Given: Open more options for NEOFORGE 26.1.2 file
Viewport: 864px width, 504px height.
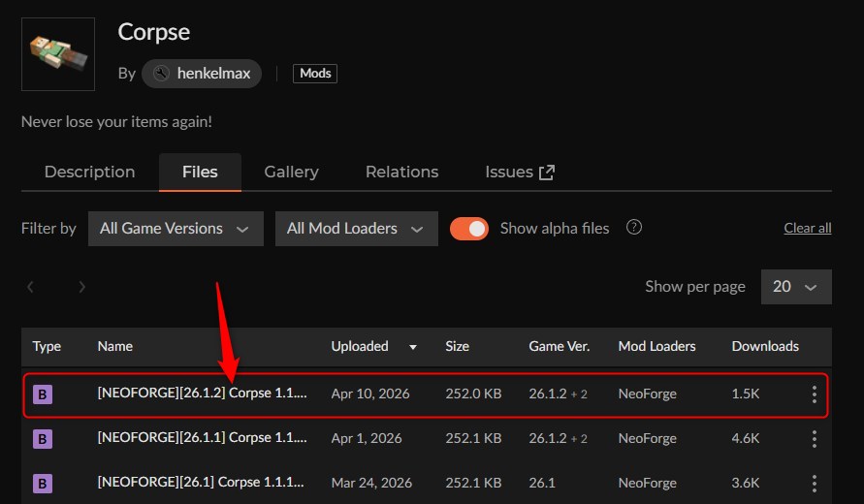Looking at the screenshot, I should tap(814, 394).
